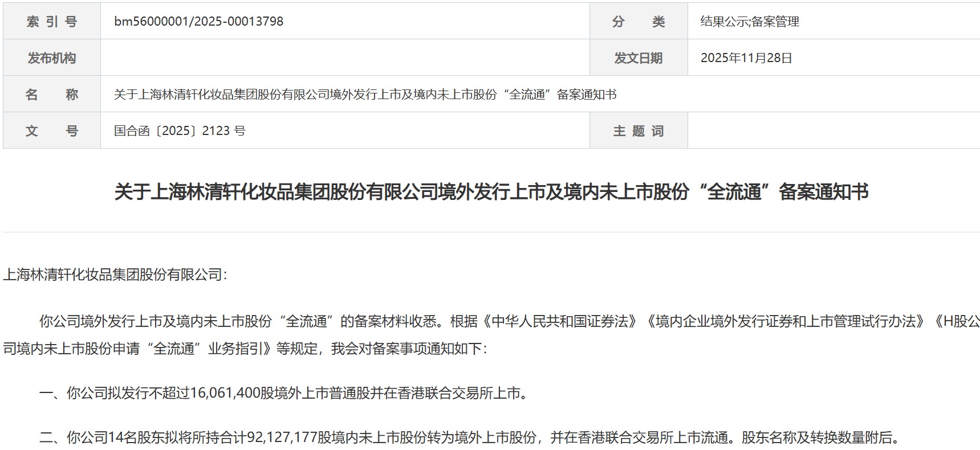Click the empty 主题词 value cell

[833, 130]
